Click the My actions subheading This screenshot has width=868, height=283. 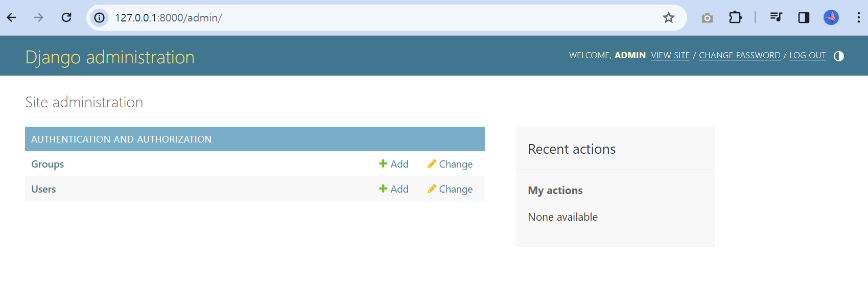pyautogui.click(x=555, y=191)
